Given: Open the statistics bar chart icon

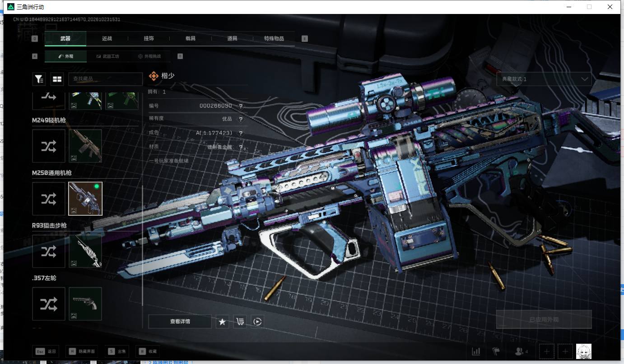Looking at the screenshot, I should (x=476, y=351).
